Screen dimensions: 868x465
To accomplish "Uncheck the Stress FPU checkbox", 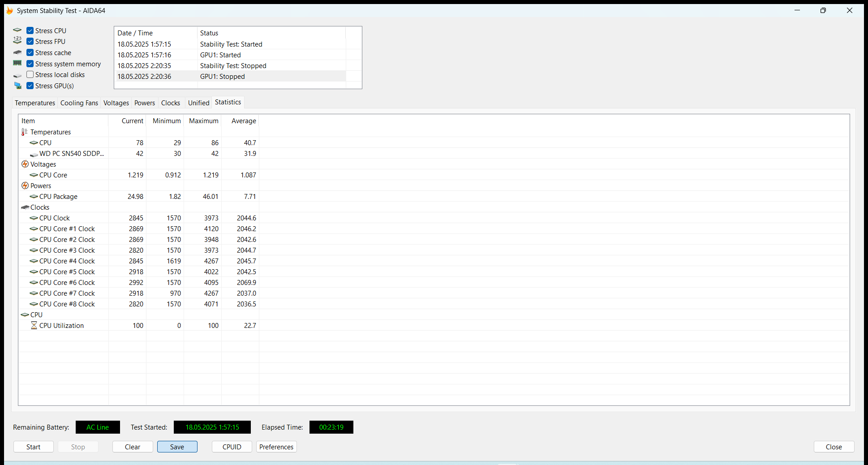I will [30, 41].
